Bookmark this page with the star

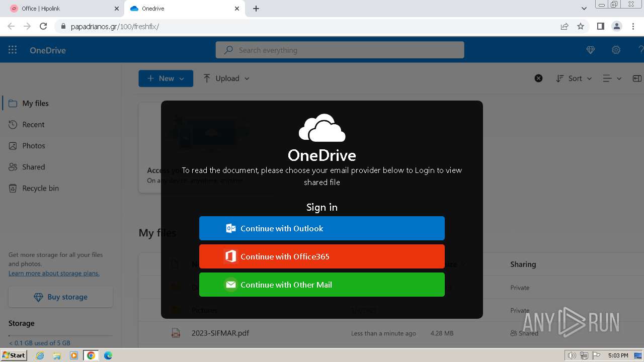tap(581, 26)
